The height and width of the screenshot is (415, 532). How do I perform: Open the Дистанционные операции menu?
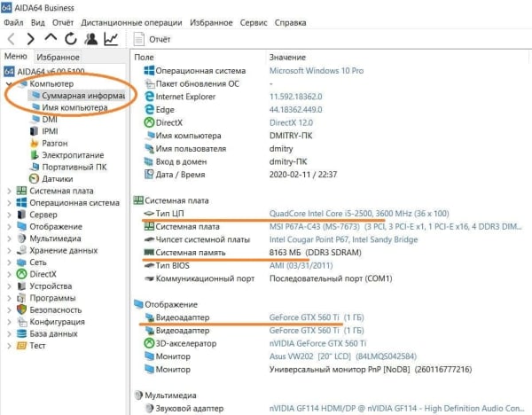[x=131, y=23]
